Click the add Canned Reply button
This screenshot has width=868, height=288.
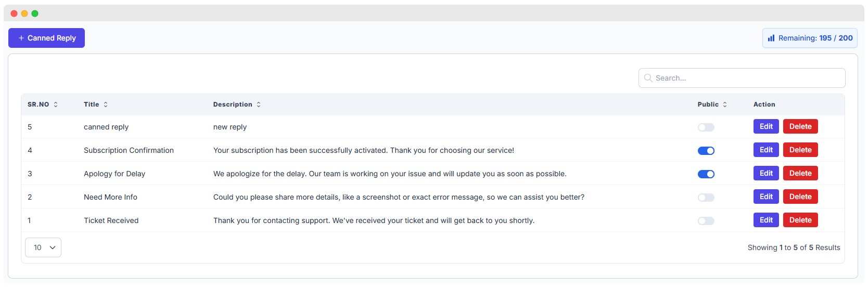point(46,38)
